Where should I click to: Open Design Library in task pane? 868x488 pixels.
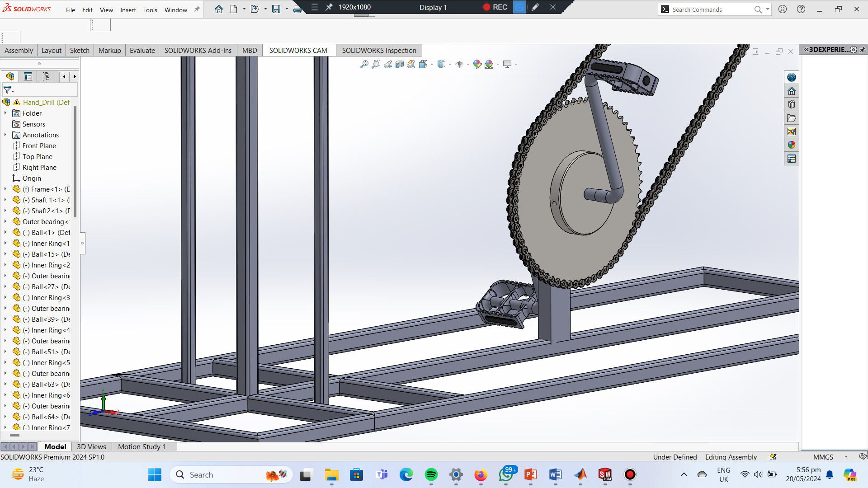(x=791, y=104)
